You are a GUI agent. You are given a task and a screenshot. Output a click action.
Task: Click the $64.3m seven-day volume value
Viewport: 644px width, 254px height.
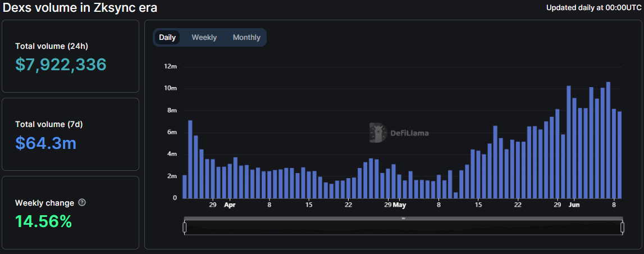[x=45, y=143]
